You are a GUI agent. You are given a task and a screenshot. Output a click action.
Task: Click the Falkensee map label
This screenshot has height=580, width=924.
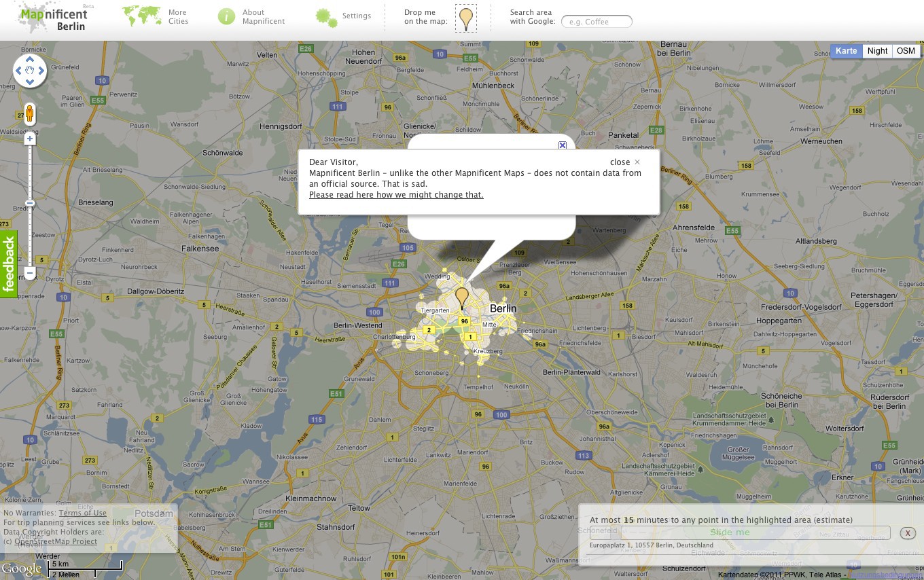200,249
